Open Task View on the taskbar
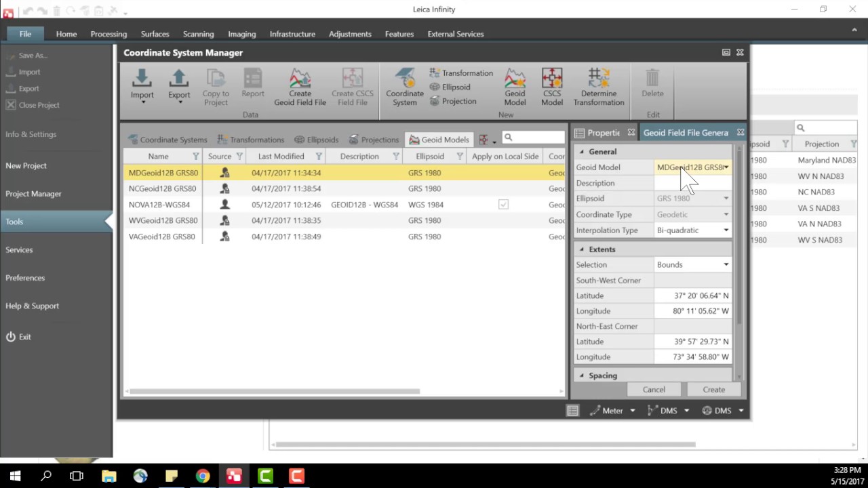This screenshot has height=488, width=868. 77,476
